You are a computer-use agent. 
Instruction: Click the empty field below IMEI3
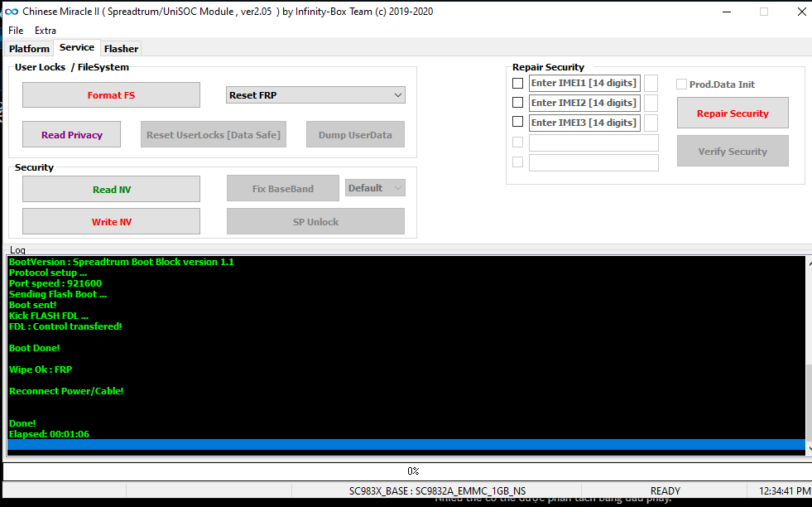point(593,142)
